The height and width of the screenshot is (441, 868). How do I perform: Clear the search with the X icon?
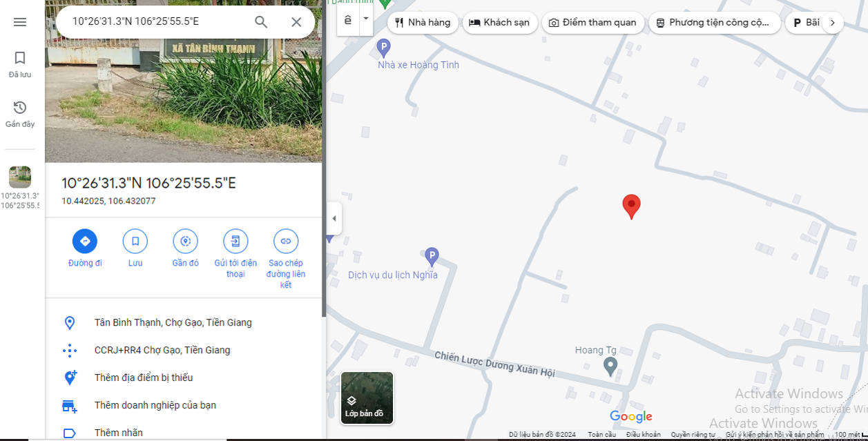(x=296, y=21)
